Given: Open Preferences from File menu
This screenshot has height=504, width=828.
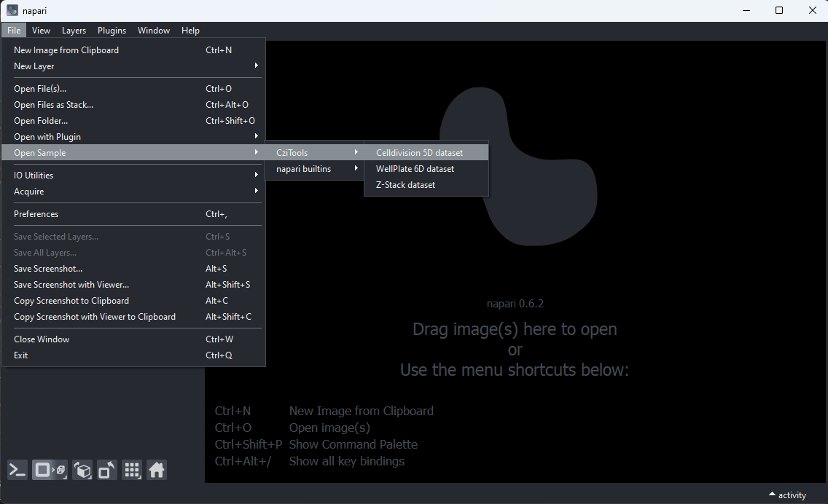Looking at the screenshot, I should (x=133, y=213).
